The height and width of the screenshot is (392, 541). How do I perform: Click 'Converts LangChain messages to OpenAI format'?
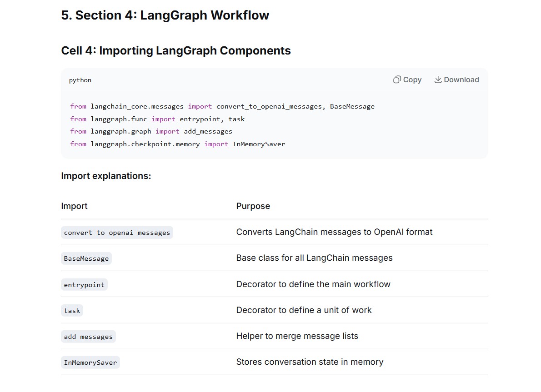[334, 232]
